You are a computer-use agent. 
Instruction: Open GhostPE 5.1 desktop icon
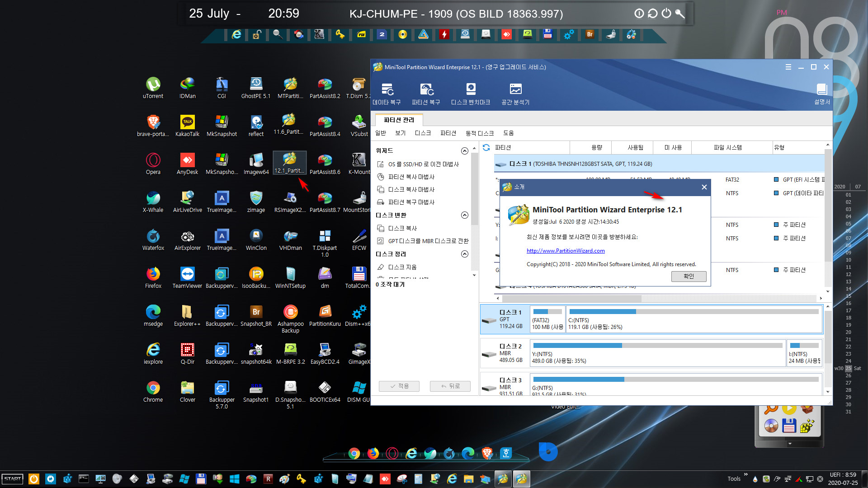[256, 88]
